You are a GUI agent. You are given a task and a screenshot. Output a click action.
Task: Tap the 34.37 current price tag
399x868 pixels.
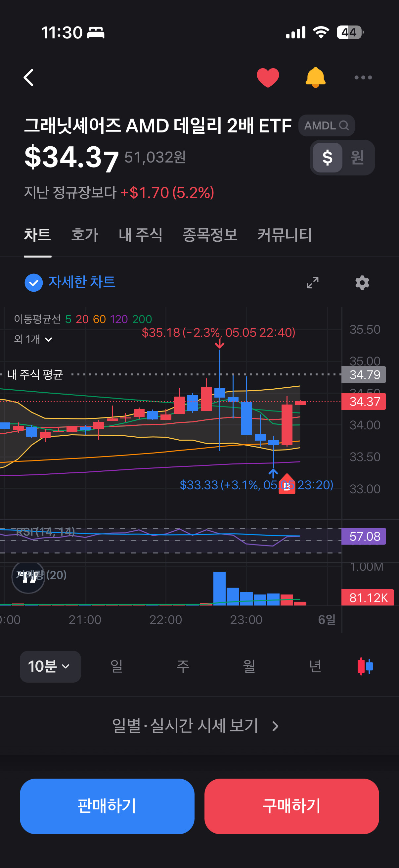coord(364,402)
